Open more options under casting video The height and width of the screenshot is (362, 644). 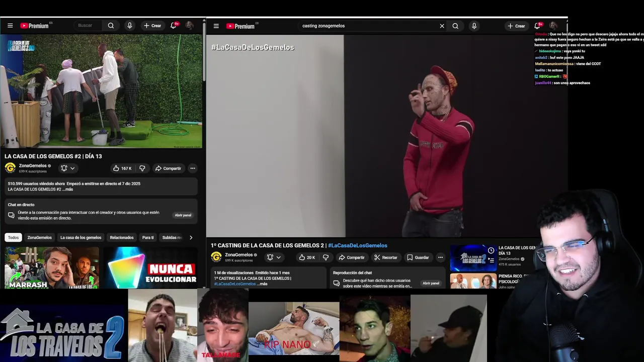pyautogui.click(x=440, y=257)
